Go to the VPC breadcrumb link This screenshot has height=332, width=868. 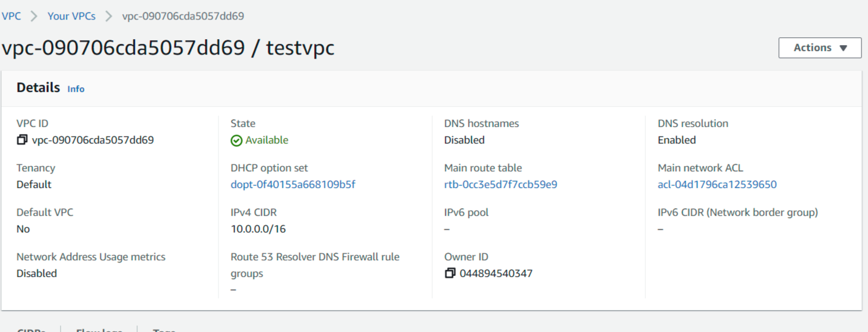[x=11, y=16]
